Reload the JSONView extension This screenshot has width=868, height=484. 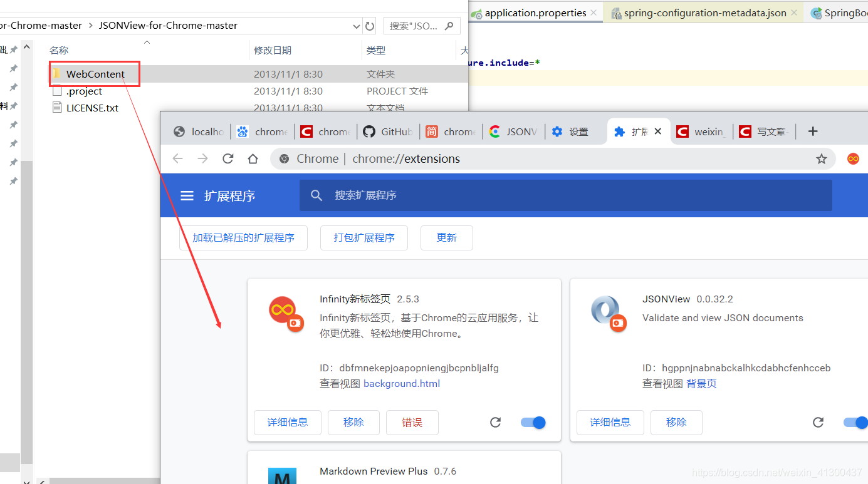818,423
